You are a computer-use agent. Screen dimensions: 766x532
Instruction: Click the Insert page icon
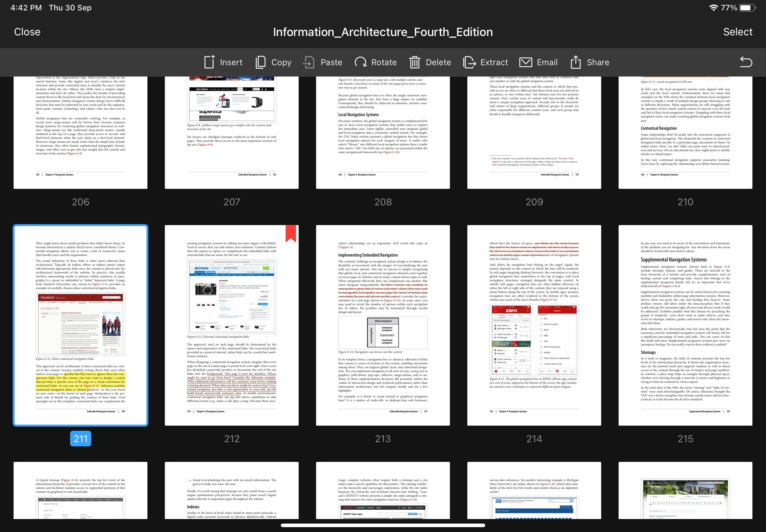point(208,62)
